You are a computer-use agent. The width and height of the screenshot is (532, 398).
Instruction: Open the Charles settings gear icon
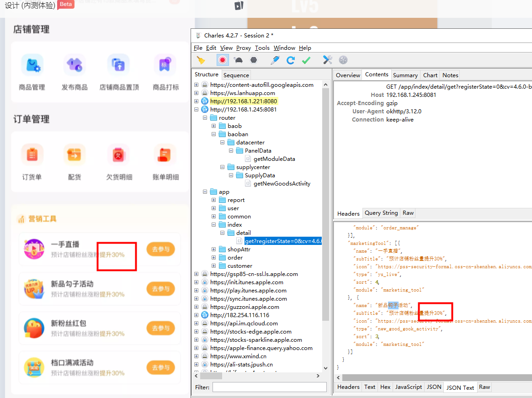[x=343, y=60]
